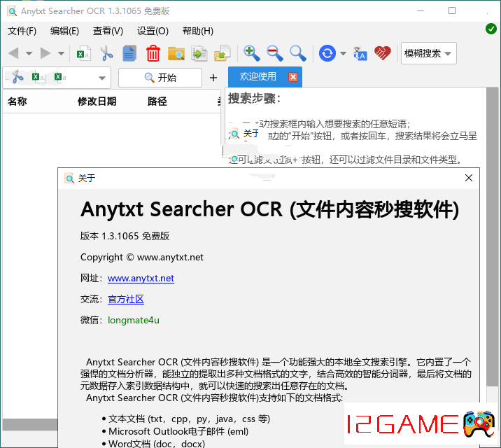Image resolution: width=501 pixels, height=448 pixels.
Task: Click the plus filter button
Action: 213,78
